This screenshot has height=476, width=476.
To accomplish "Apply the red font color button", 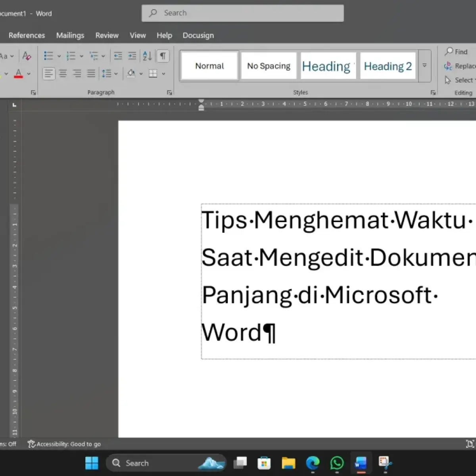I will 18,74.
